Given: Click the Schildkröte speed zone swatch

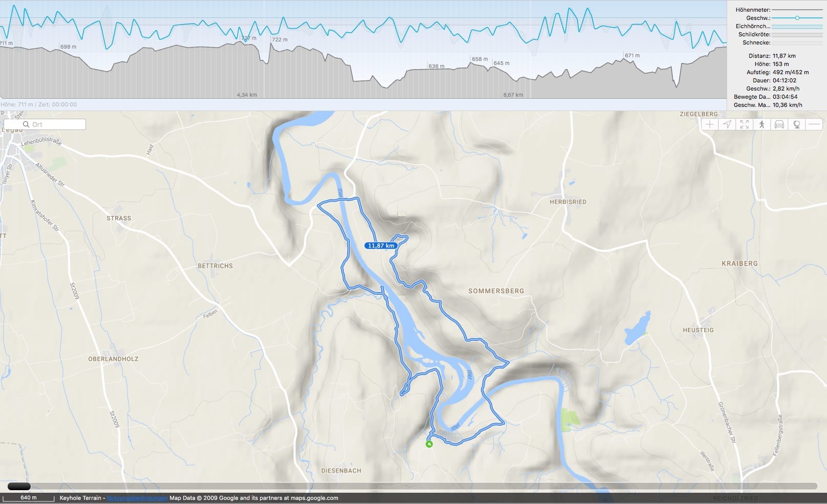Looking at the screenshot, I should point(797,34).
